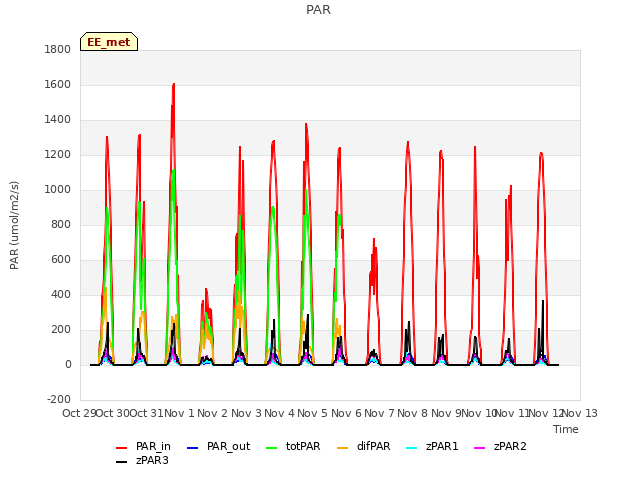Click the 0 y-axis tick label
Viewport: 640px width, 480px height.
[68, 364]
